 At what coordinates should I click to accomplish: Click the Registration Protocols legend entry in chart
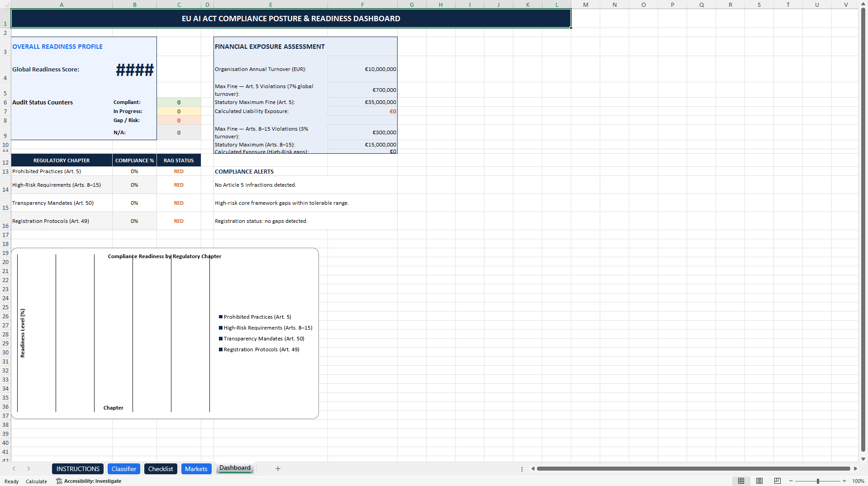259,349
